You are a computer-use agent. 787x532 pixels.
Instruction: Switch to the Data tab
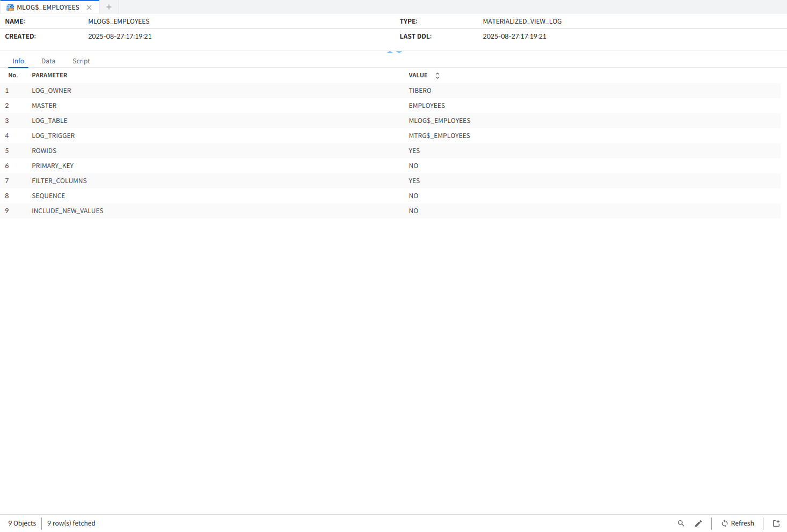[48, 61]
